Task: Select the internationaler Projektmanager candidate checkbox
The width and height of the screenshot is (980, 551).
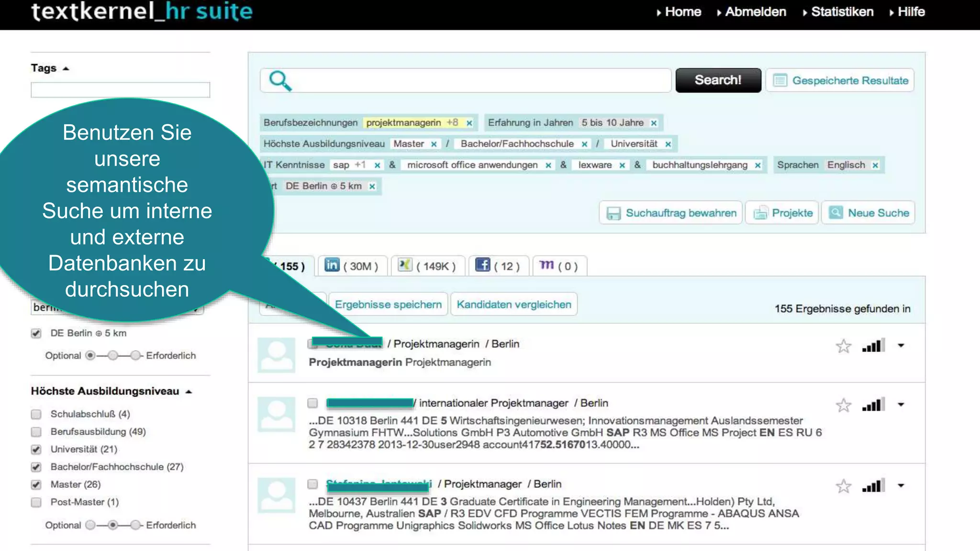Action: [312, 403]
